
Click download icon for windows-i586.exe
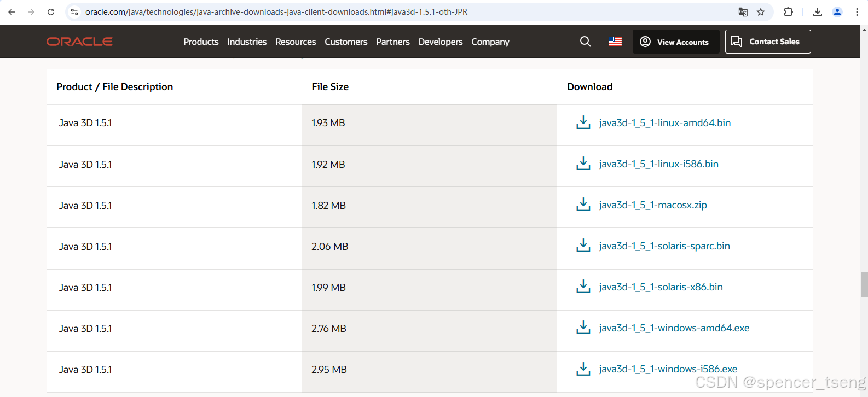[x=583, y=369]
